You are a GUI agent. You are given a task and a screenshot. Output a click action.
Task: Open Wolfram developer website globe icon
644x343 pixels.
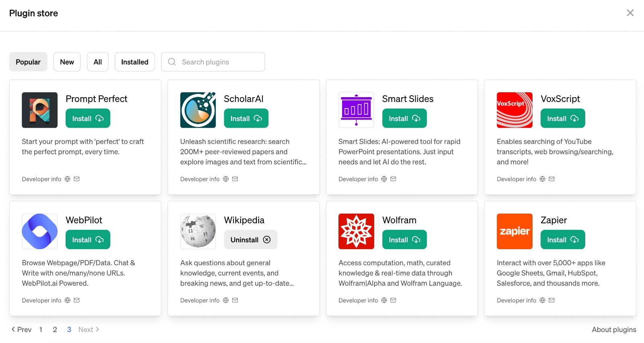click(x=384, y=300)
